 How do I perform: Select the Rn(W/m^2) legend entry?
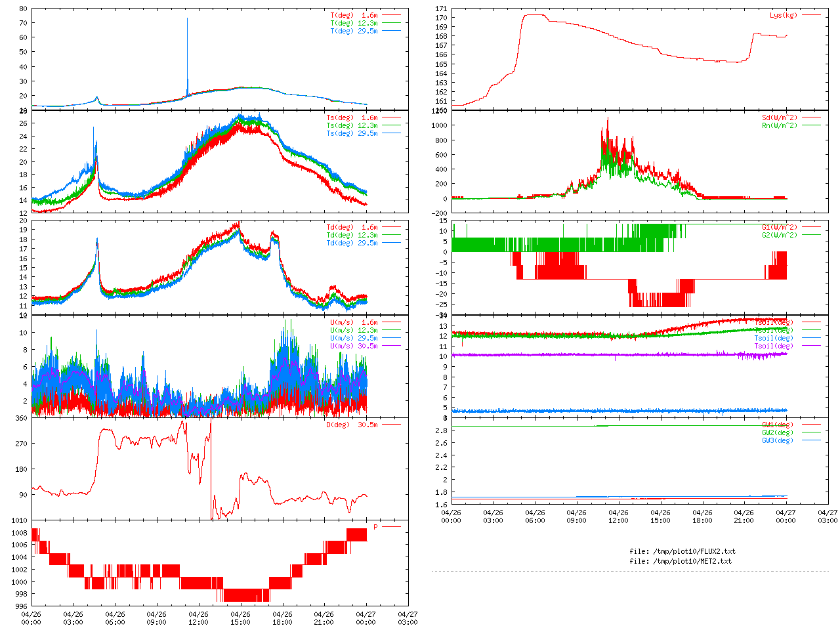(x=780, y=125)
